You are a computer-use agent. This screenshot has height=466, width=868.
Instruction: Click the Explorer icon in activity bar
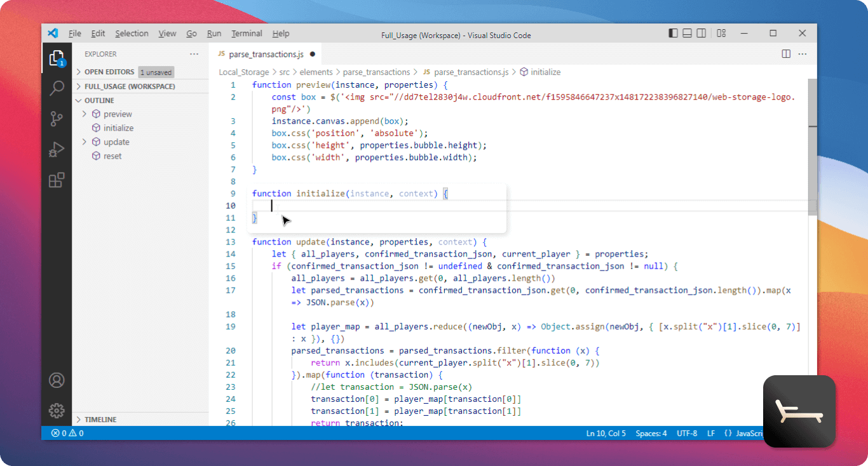click(57, 58)
